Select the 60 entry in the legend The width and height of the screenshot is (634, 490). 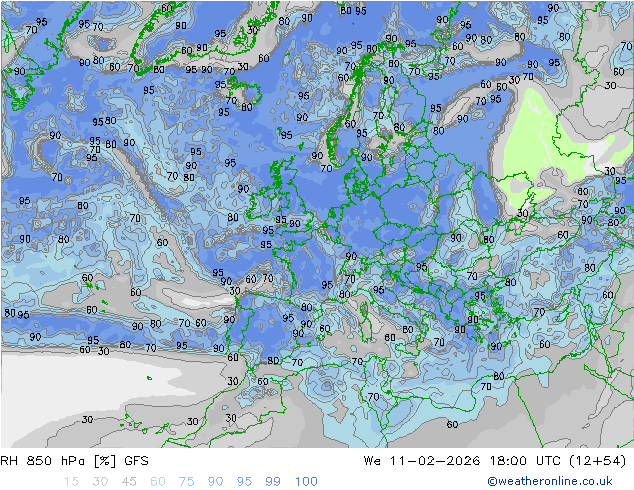(158, 482)
